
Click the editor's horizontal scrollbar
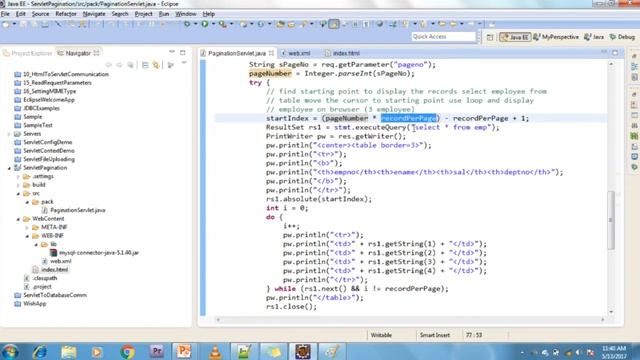pos(410,320)
